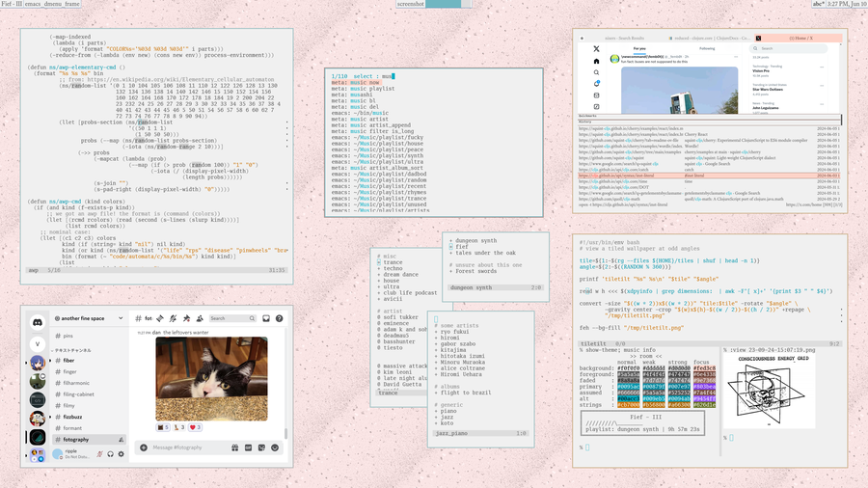Select 'Cherry React' history entry
The image size is (868, 488).
coord(709,134)
